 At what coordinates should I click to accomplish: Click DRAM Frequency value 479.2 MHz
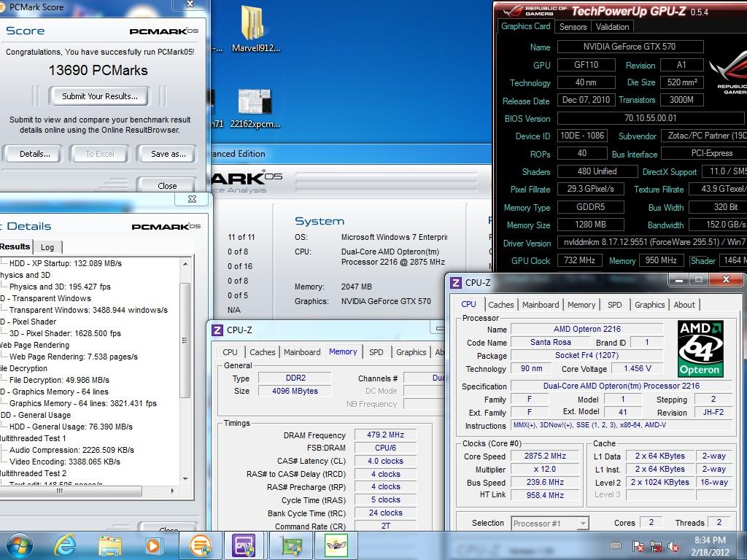click(385, 435)
